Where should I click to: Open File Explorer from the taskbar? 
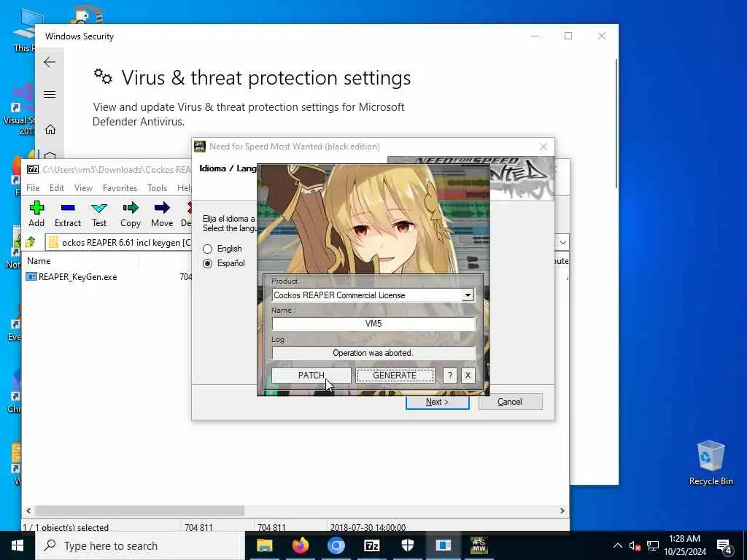coord(264,545)
